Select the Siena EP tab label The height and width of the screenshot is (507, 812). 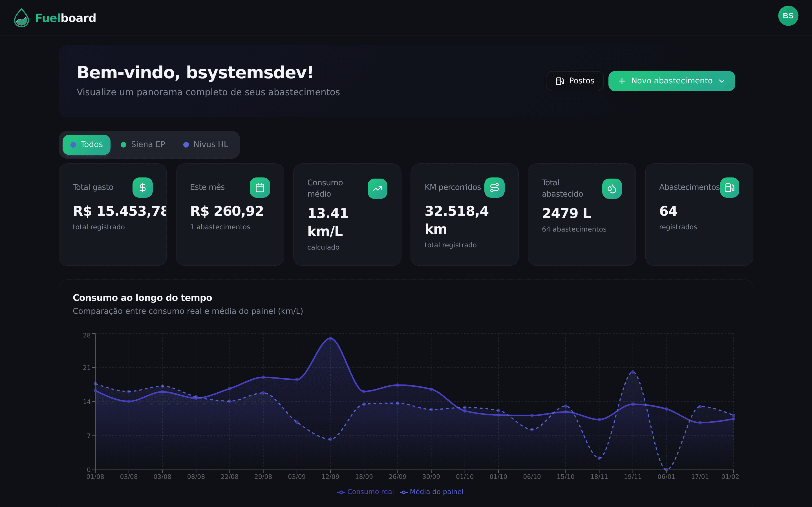148,144
